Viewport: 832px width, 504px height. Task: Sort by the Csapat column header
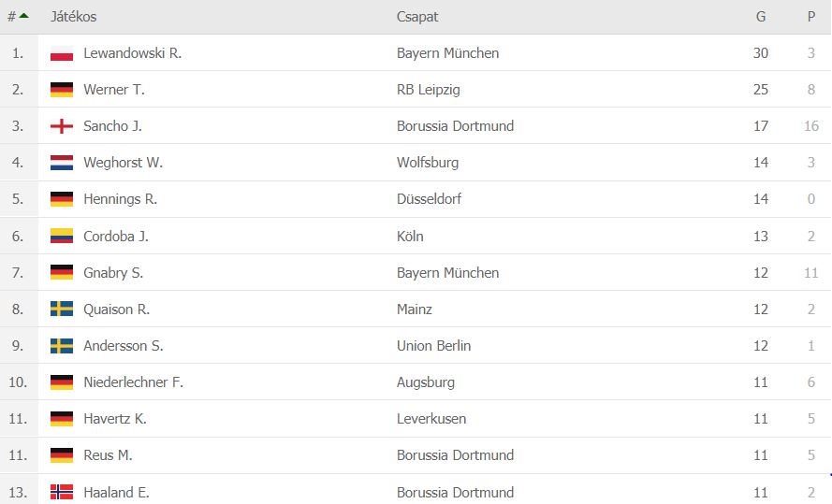[x=417, y=17]
